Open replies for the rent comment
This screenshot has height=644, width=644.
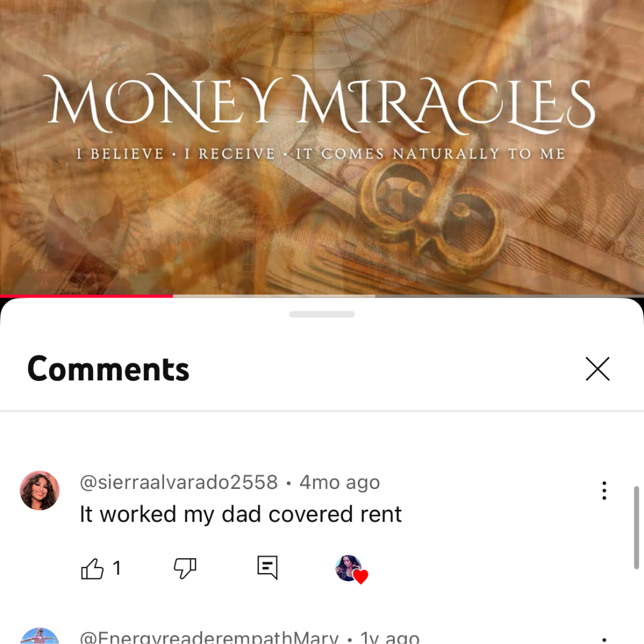267,568
